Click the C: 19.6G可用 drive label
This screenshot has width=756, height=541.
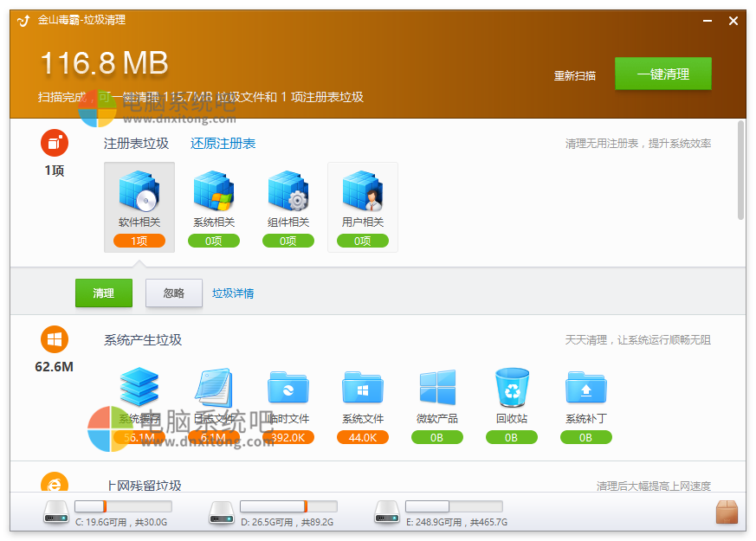point(121,522)
